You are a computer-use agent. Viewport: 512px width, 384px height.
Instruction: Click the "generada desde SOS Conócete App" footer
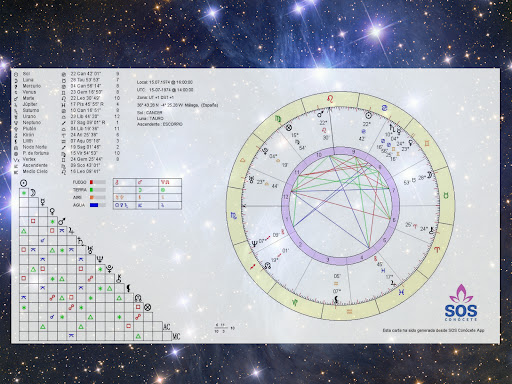pos(433,330)
